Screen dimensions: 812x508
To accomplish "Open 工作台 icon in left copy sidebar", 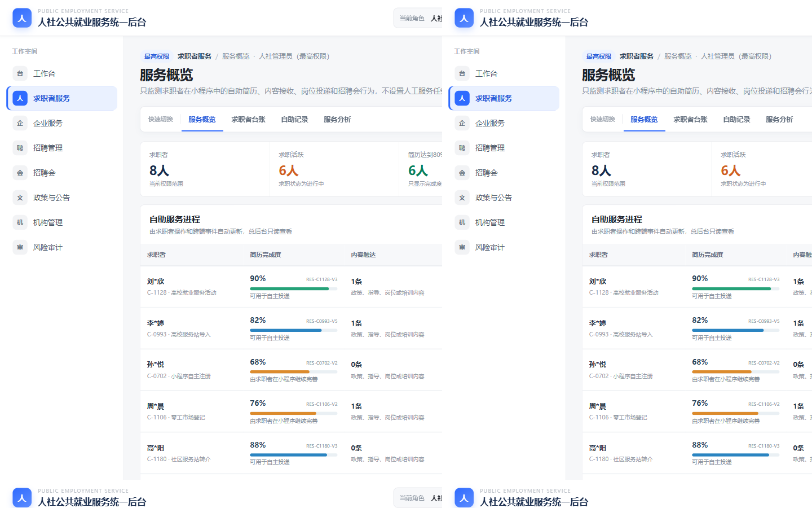I will (x=20, y=73).
